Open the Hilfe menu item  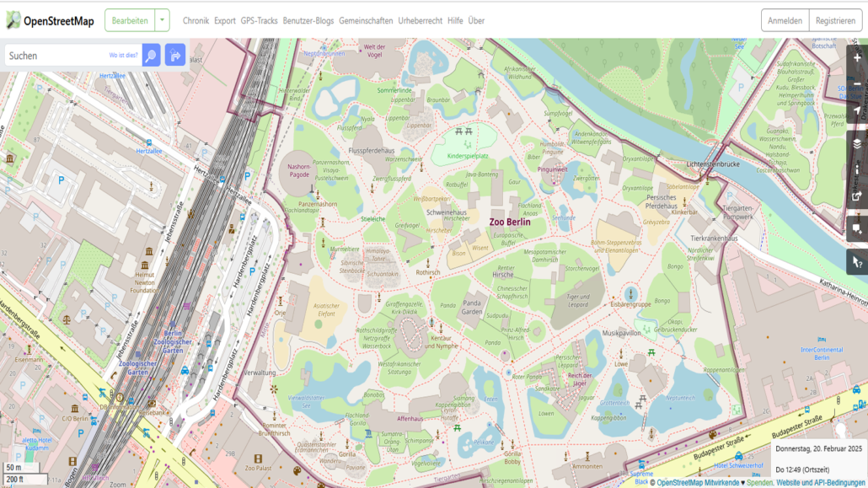pos(455,20)
